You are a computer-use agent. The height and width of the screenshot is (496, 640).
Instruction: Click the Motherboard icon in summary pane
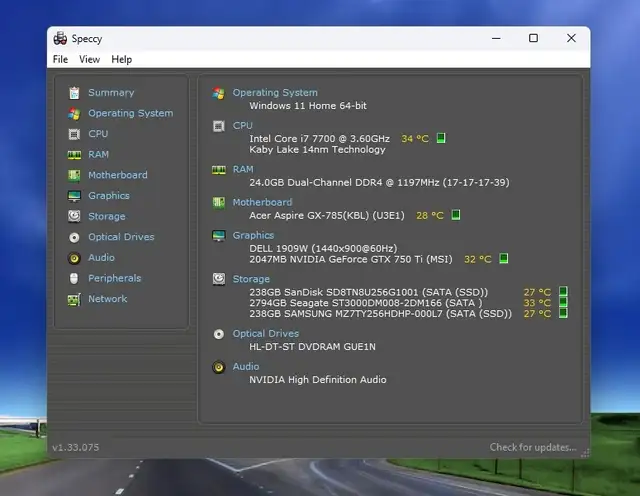point(218,202)
